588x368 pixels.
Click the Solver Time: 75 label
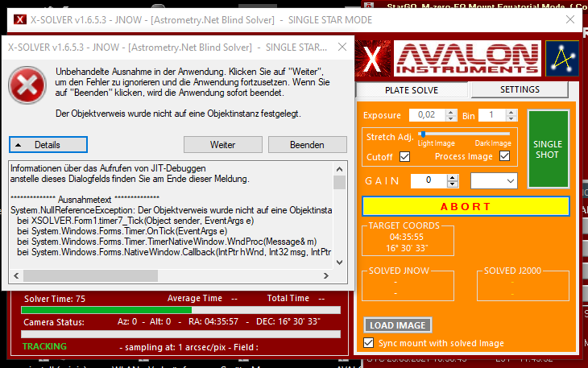point(55,299)
